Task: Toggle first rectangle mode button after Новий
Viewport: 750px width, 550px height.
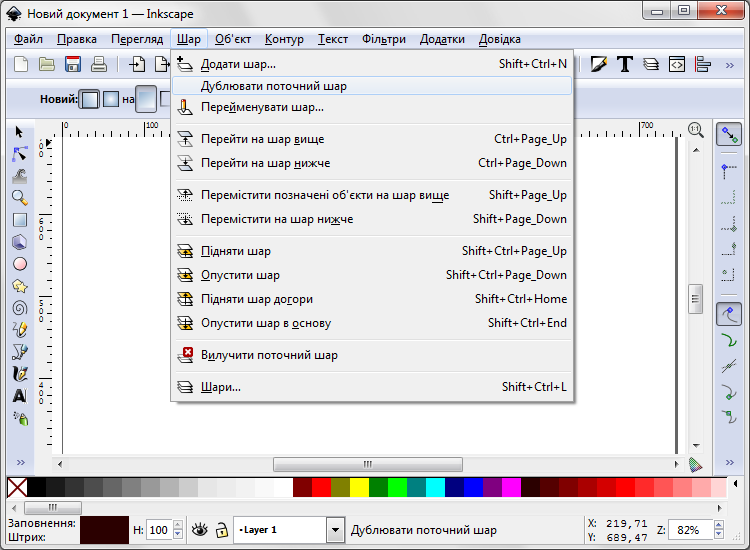Action: [x=89, y=99]
